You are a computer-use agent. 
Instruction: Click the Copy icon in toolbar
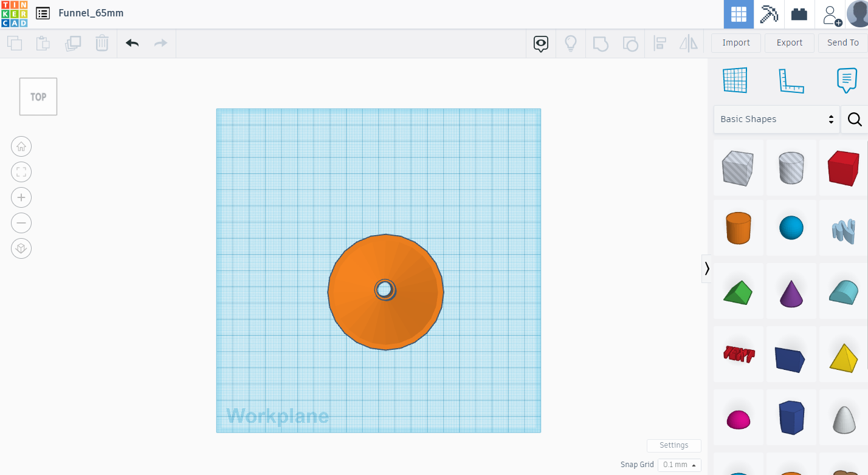(15, 43)
